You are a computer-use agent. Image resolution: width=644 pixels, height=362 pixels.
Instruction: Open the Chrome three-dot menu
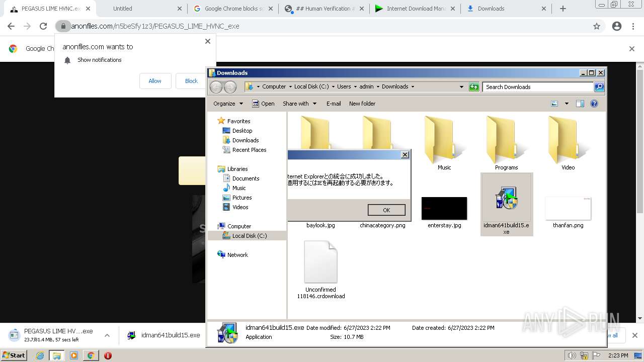[633, 26]
